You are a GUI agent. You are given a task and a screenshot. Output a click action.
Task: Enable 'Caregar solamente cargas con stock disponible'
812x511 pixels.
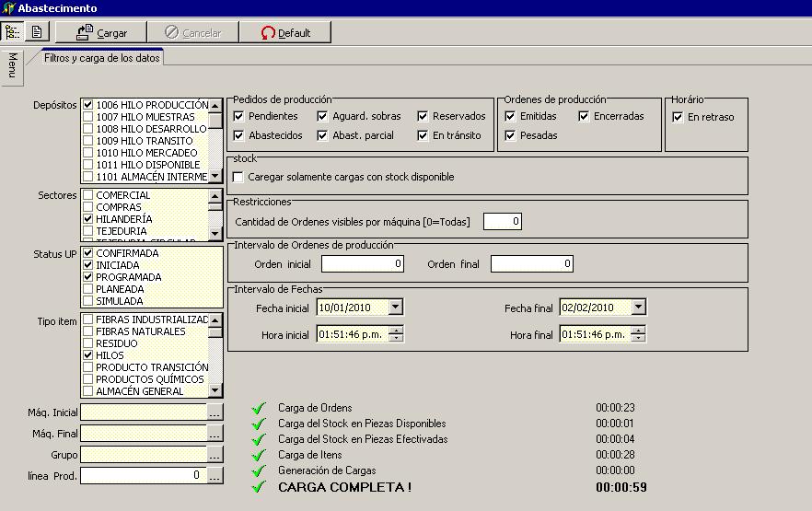click(x=239, y=177)
